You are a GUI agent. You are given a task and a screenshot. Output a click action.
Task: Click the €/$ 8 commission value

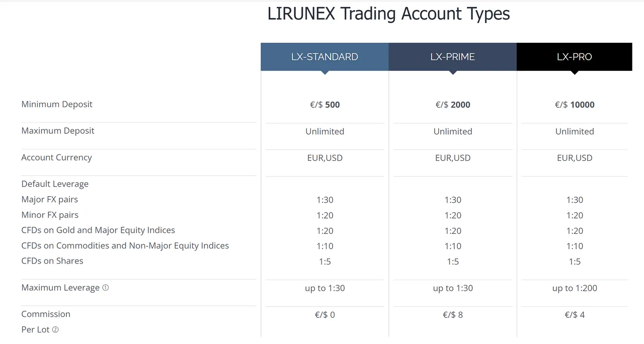click(x=453, y=315)
